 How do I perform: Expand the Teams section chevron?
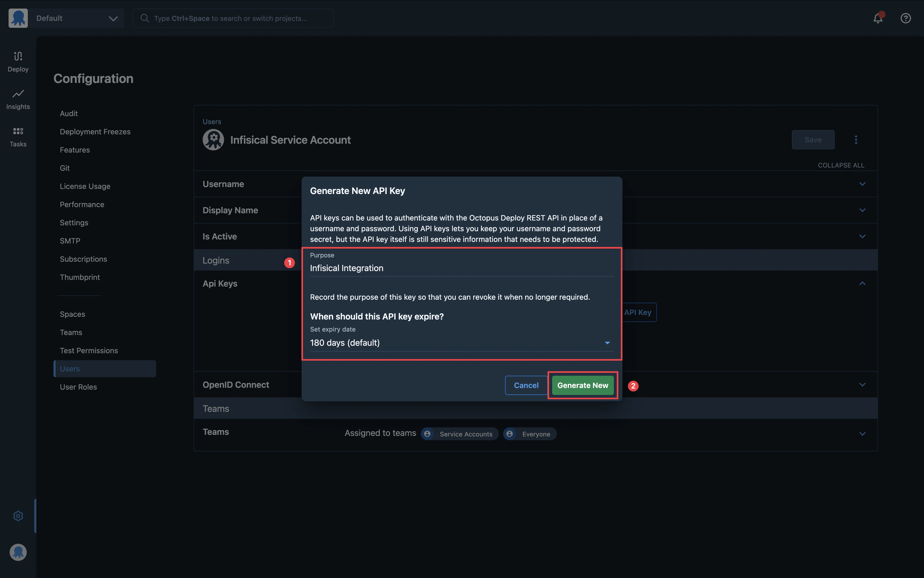[862, 433]
